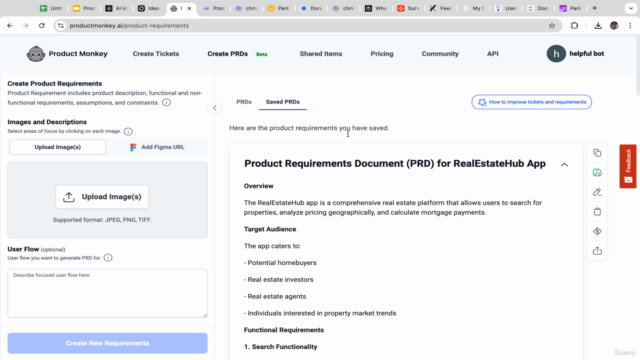This screenshot has width=640, height=360.
Task: Delete the PRD with the trash icon
Action: click(x=597, y=211)
